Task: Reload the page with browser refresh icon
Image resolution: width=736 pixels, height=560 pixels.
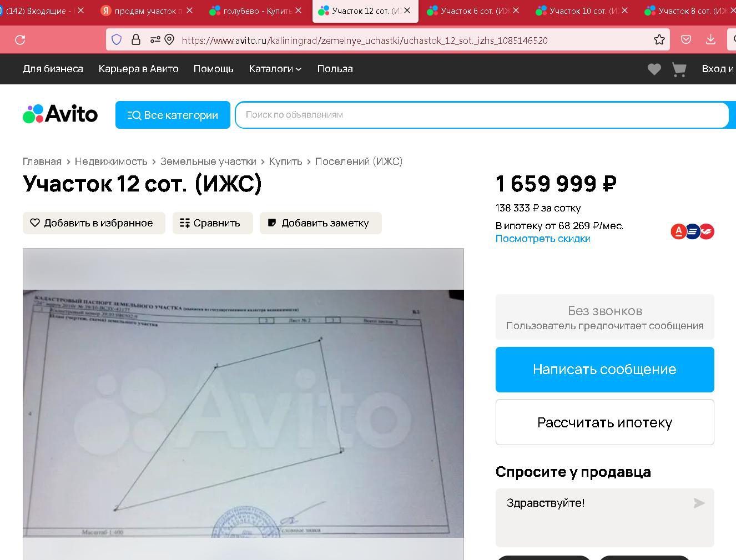Action: [20, 40]
